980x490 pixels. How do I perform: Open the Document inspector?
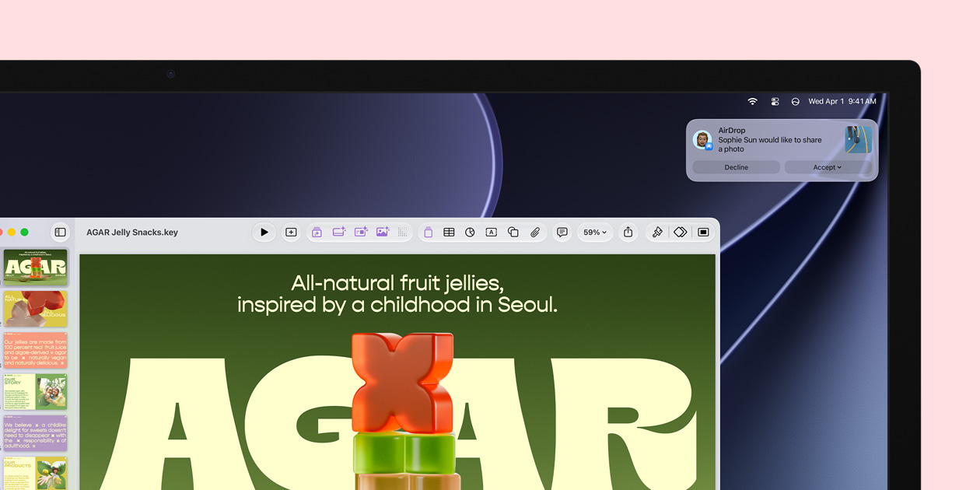pyautogui.click(x=703, y=233)
